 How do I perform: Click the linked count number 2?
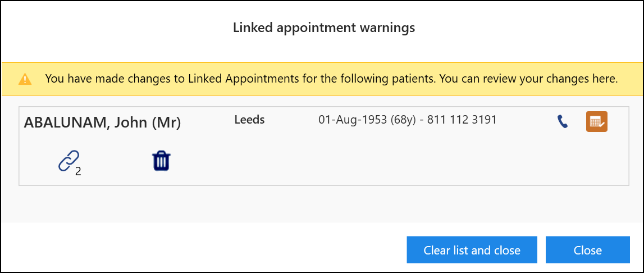[x=78, y=172]
